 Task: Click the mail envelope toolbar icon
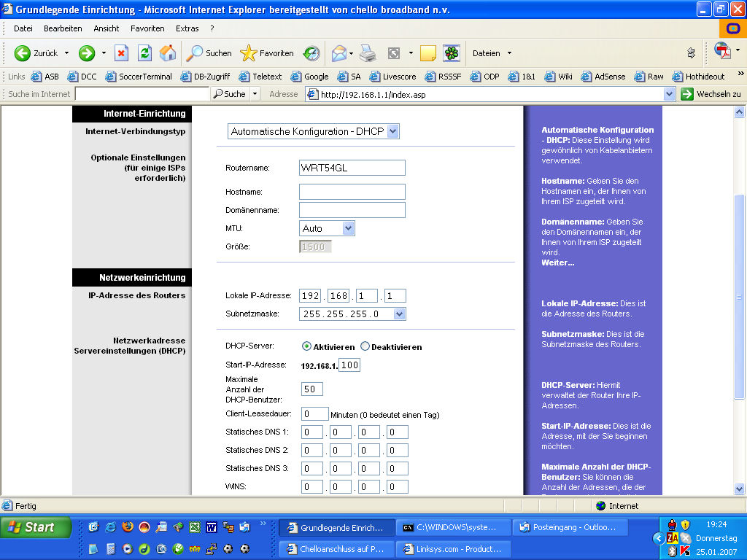click(x=338, y=53)
